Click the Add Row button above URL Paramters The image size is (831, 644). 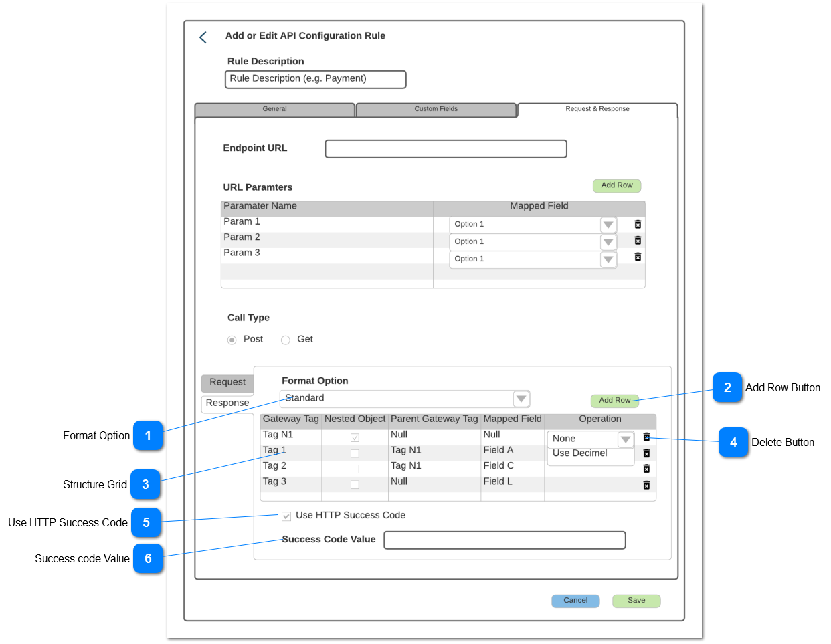616,185
